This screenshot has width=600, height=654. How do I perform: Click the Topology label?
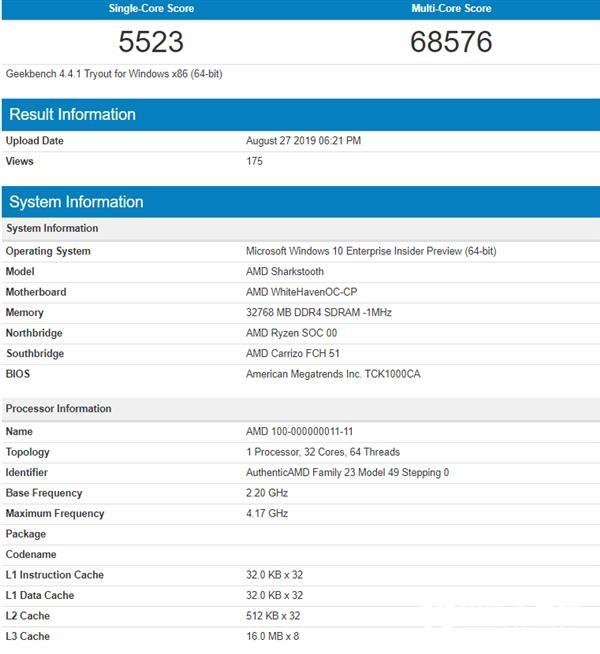(x=28, y=452)
